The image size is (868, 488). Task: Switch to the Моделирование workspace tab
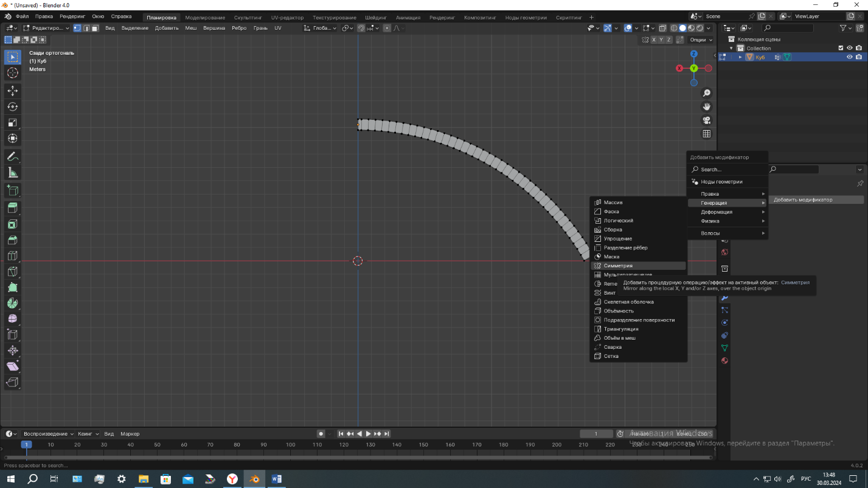pyautogui.click(x=205, y=18)
